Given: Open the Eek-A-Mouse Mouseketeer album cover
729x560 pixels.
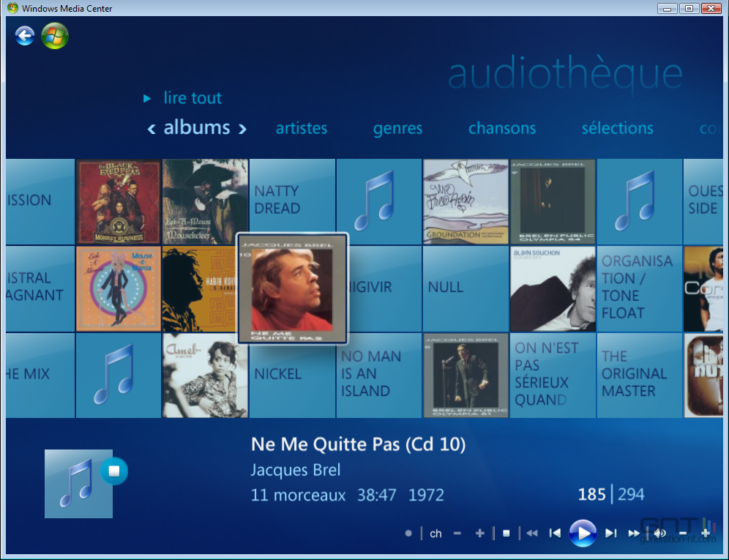Looking at the screenshot, I should (205, 202).
